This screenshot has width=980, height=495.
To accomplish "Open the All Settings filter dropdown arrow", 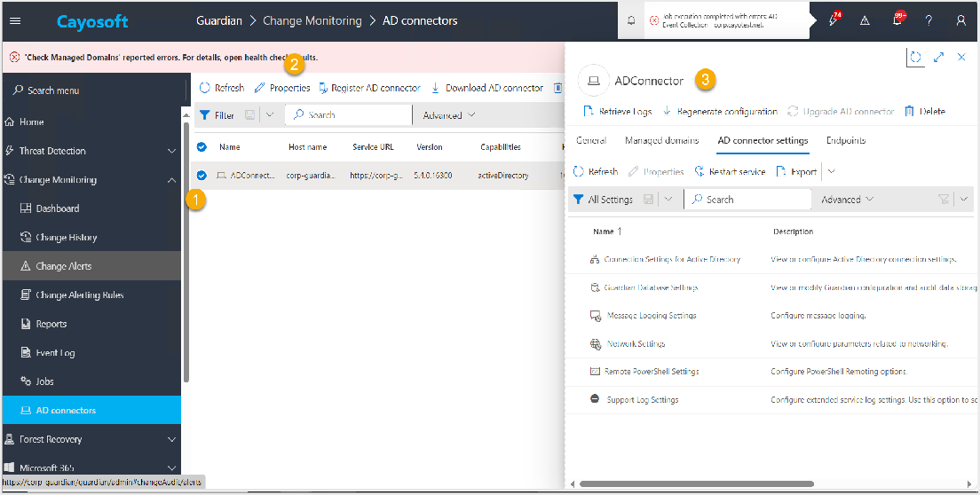I will [x=668, y=199].
